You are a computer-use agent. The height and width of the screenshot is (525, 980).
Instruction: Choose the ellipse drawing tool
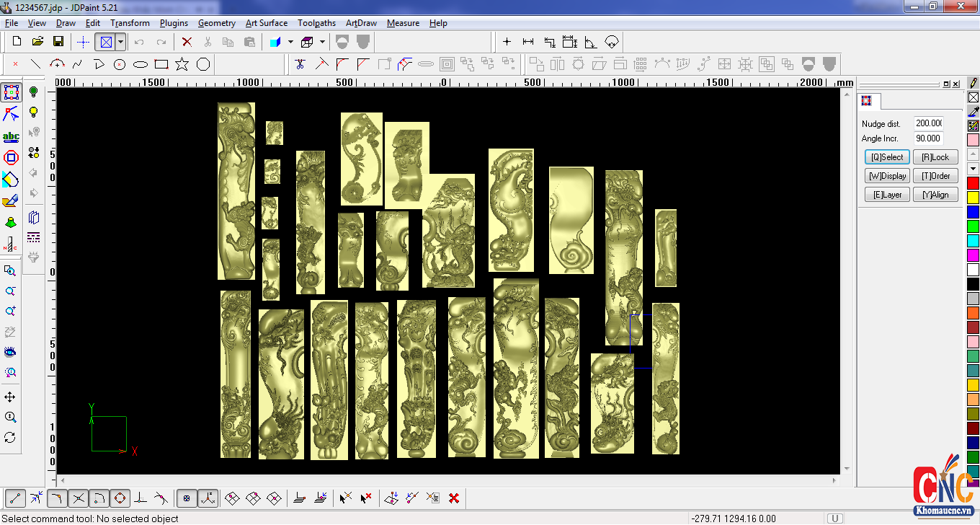(141, 64)
